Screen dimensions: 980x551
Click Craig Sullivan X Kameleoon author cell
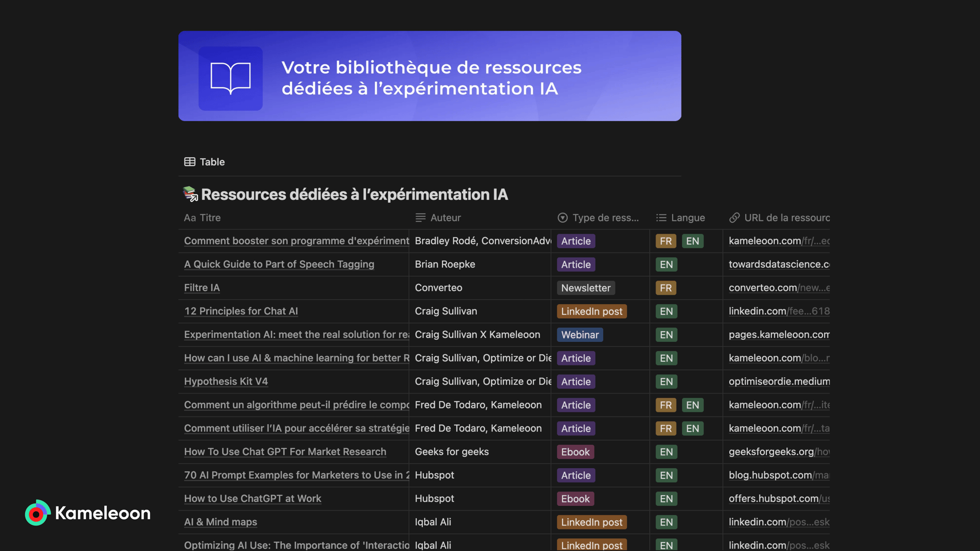coord(480,335)
